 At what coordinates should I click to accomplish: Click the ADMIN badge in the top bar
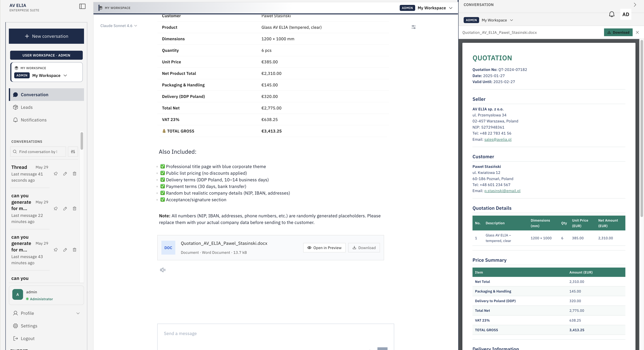[407, 8]
